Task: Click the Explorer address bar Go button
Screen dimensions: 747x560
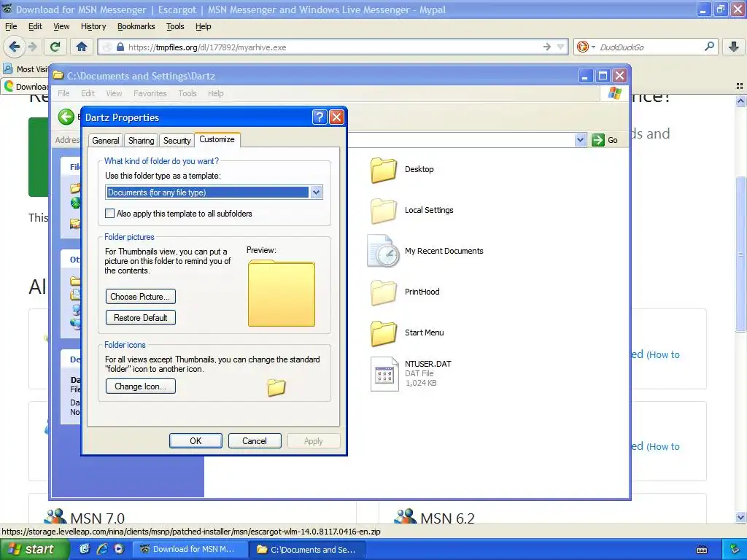Action: (605, 140)
